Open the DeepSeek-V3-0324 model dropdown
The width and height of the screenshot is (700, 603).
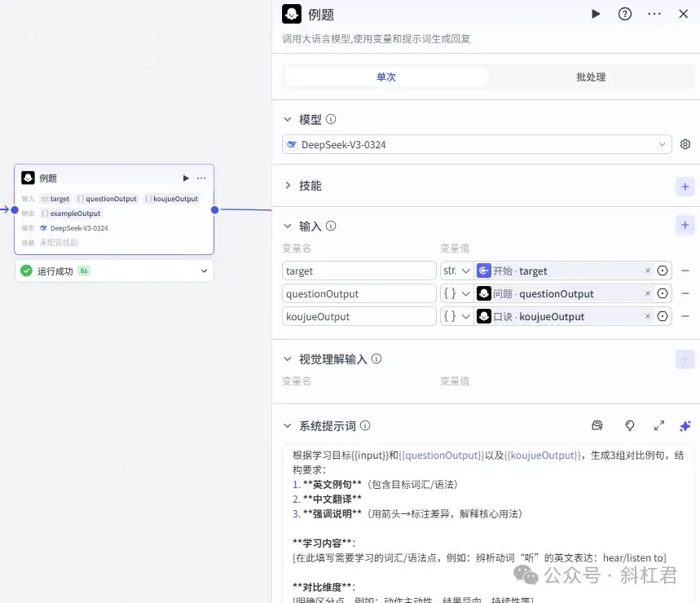click(477, 144)
